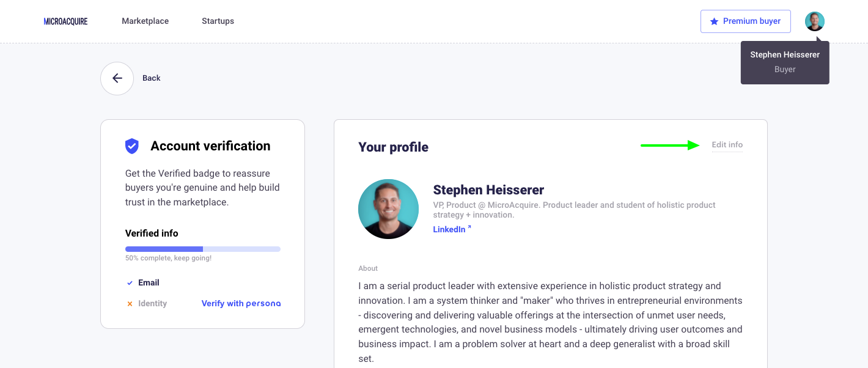Click the Edit info link
This screenshot has height=368, width=868.
coord(727,145)
